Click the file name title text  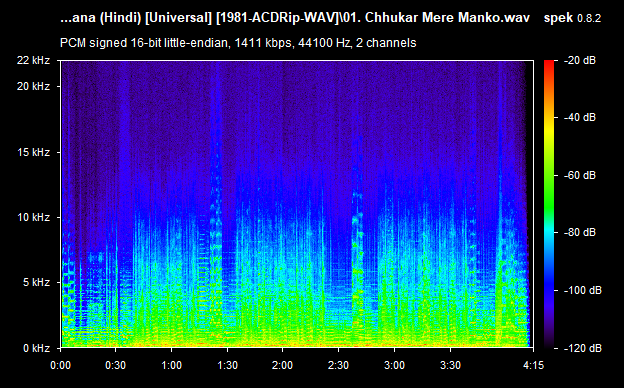tap(295, 18)
